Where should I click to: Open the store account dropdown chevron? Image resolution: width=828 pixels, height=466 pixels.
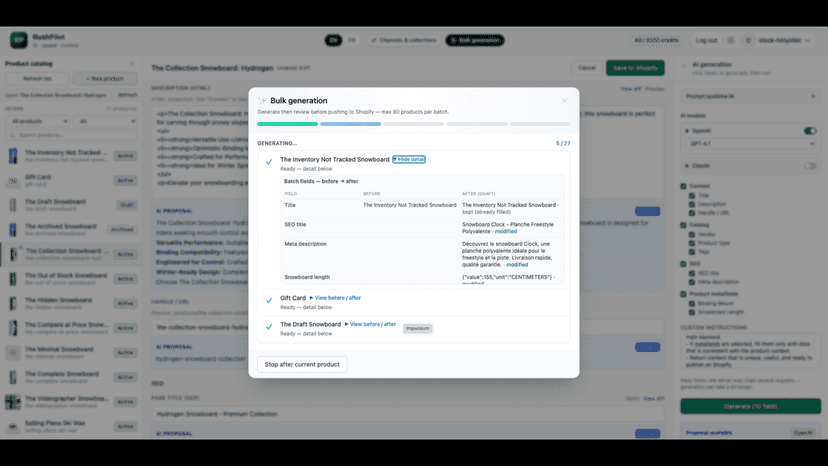(x=808, y=40)
